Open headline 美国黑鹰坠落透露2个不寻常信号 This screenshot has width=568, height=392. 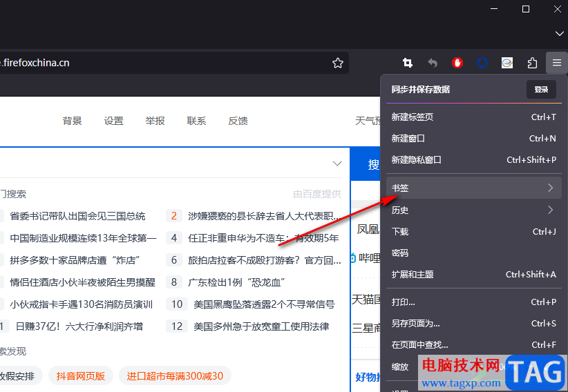(x=264, y=304)
